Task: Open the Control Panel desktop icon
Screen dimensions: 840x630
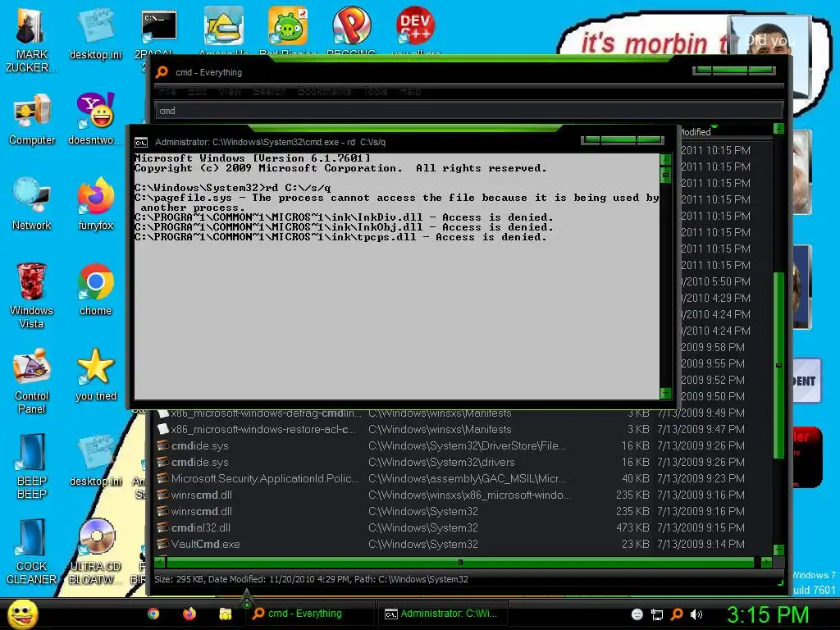Action: pos(32,381)
